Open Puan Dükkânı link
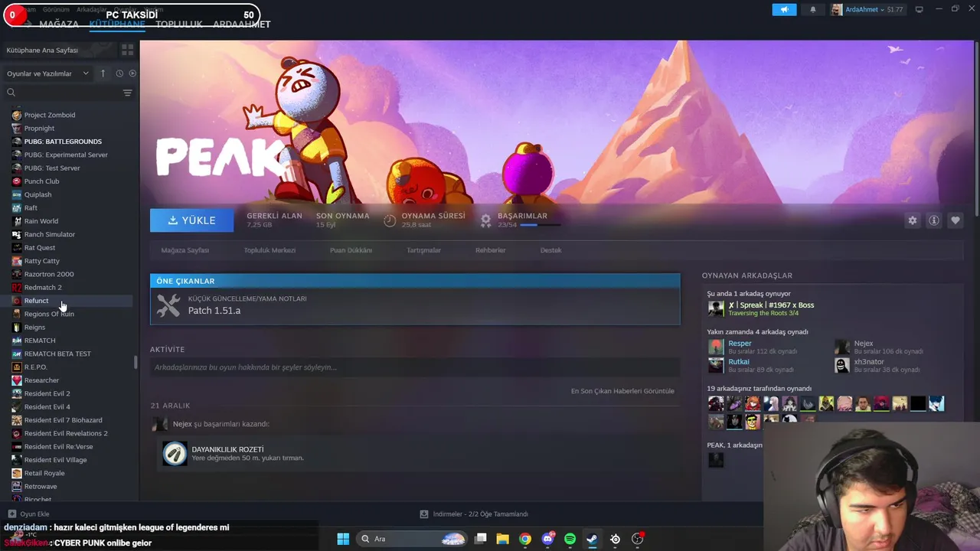Viewport: 980px width, 551px height. pos(351,250)
